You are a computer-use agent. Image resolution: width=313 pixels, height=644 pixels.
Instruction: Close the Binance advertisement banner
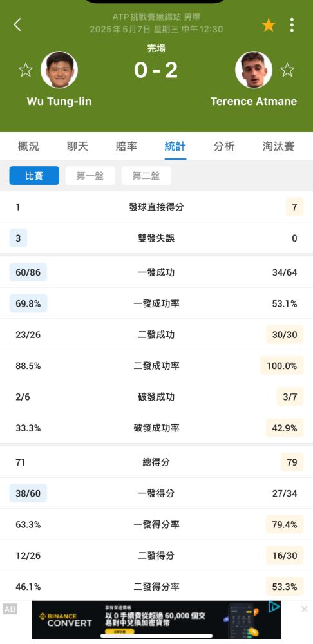[x=305, y=609]
